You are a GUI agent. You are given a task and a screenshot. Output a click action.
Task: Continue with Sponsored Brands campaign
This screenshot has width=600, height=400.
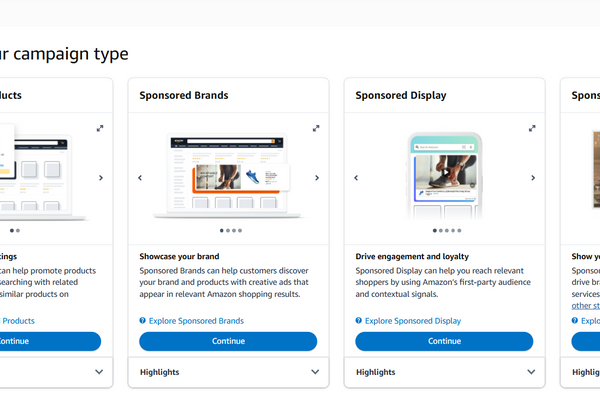(x=228, y=341)
